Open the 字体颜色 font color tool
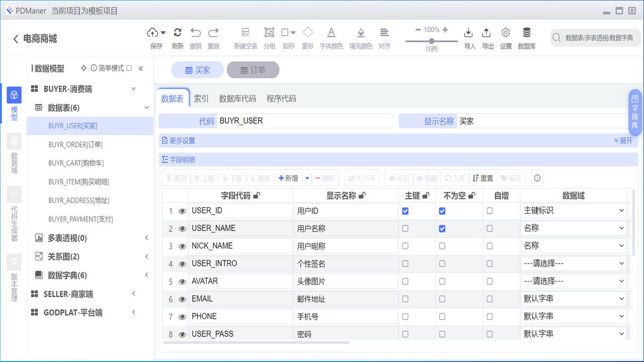 click(331, 38)
